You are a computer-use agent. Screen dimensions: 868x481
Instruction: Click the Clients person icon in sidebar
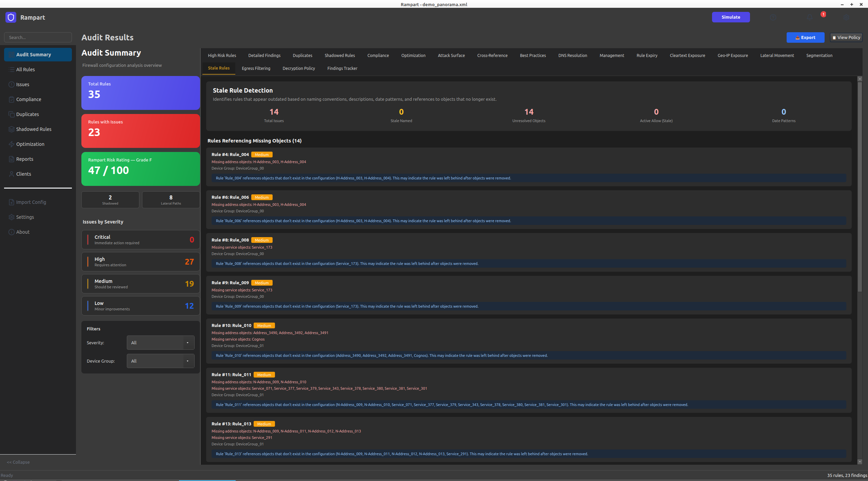point(12,174)
